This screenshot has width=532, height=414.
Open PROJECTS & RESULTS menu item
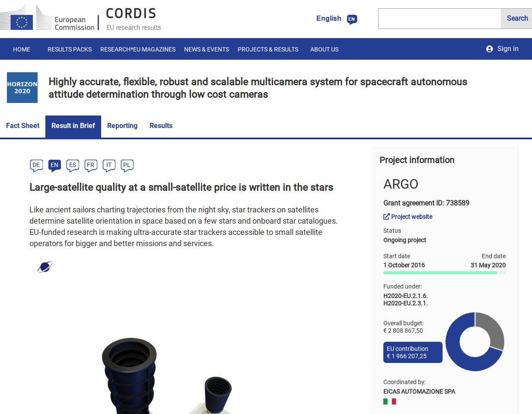[268, 49]
